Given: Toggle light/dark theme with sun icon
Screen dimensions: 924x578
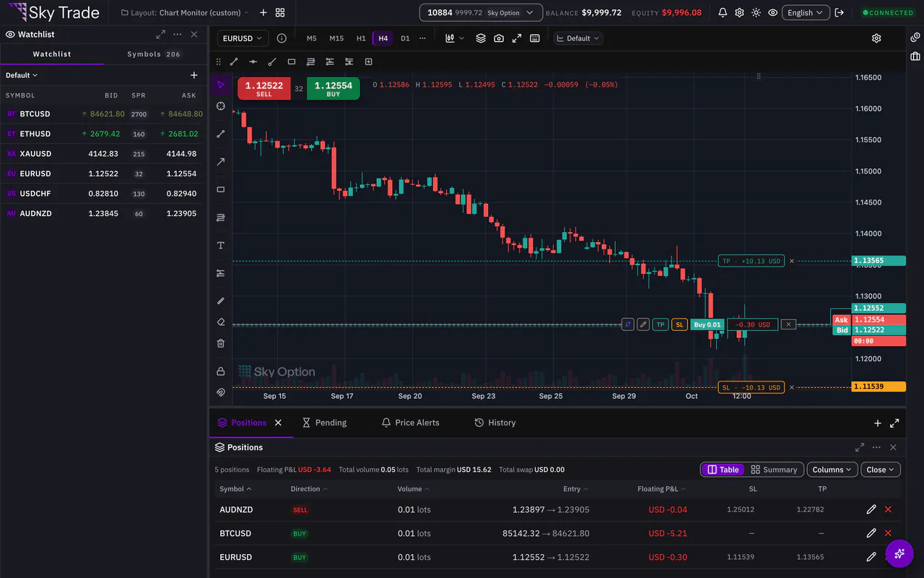Looking at the screenshot, I should point(756,12).
